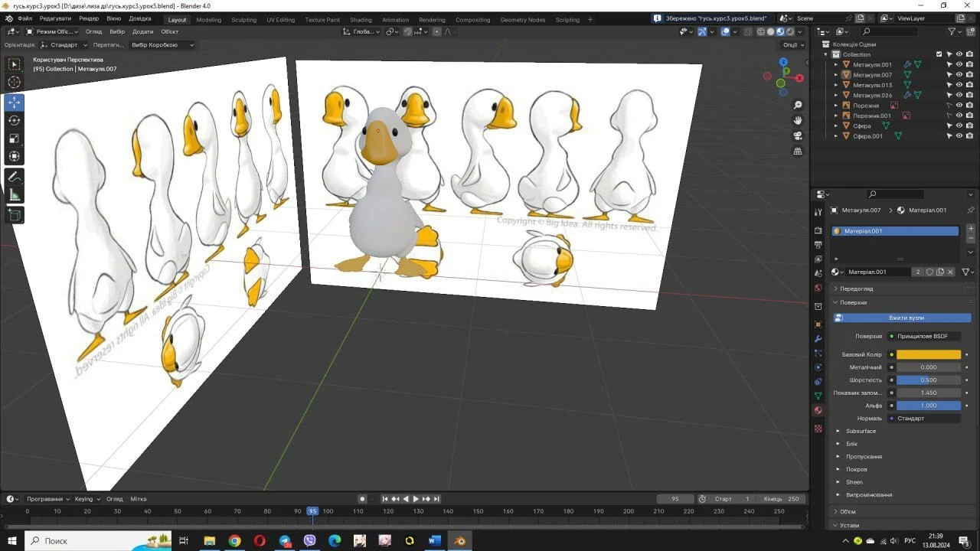Image resolution: width=980 pixels, height=551 pixels.
Task: Select the Select Box tool
Action: pos(15,64)
